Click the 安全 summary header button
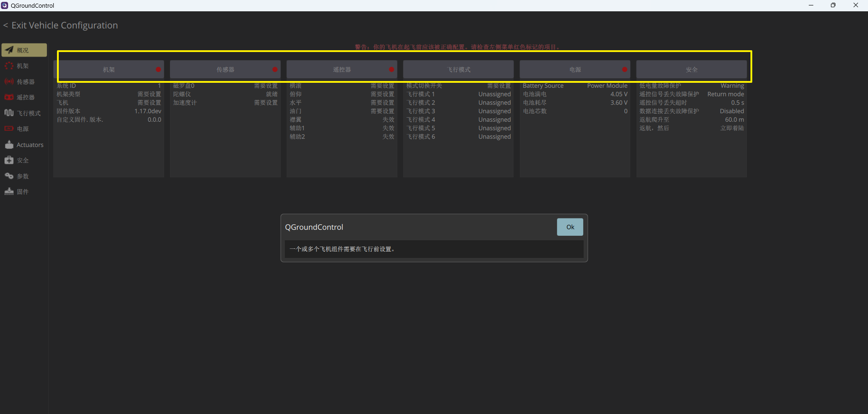 pos(692,70)
